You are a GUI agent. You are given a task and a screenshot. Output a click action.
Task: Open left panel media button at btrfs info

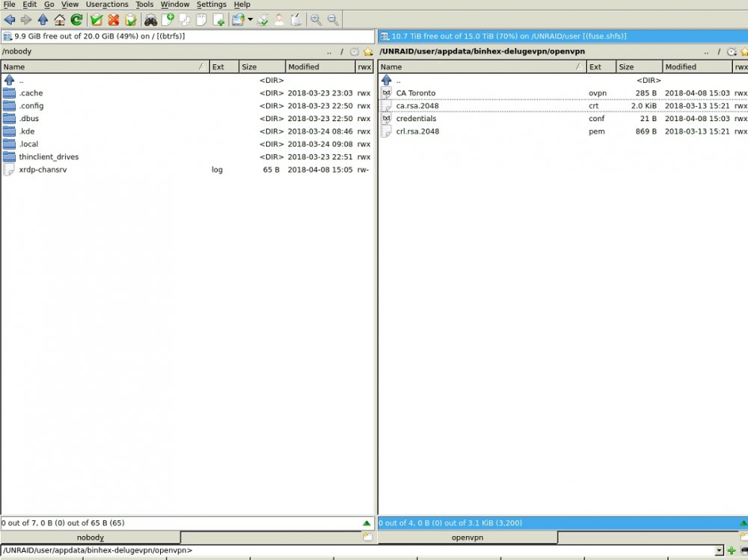(7, 36)
